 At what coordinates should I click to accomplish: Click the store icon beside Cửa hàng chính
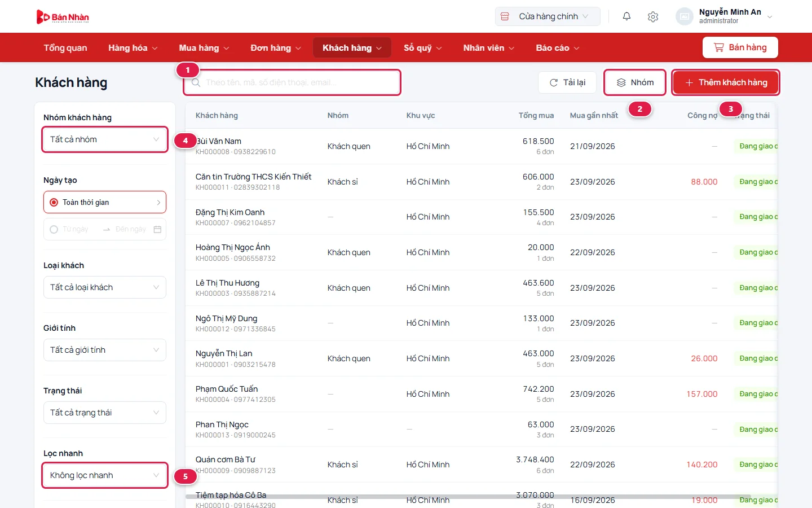(x=505, y=16)
